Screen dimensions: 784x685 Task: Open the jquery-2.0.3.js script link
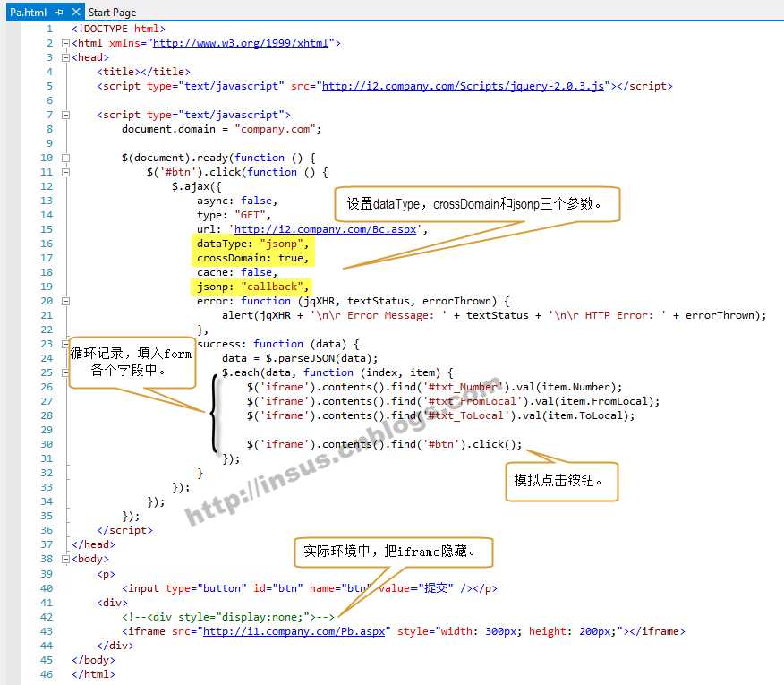(463, 86)
